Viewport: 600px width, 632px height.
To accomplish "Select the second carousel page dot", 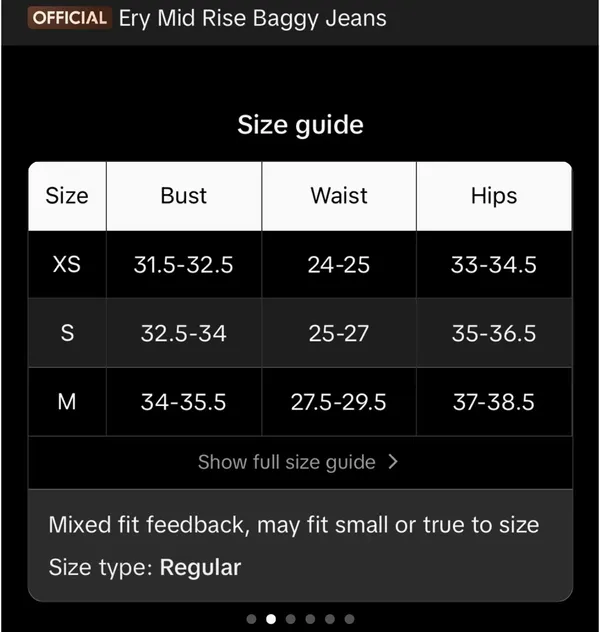I will click(271, 619).
